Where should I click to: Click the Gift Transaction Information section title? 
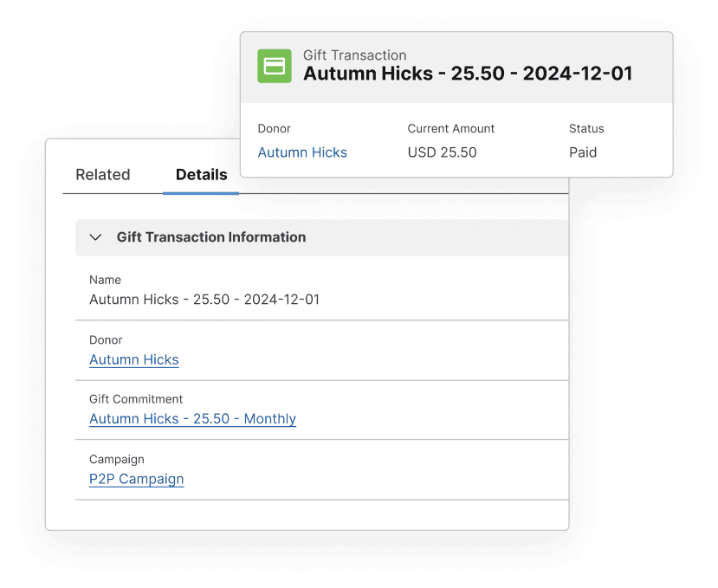pos(211,237)
